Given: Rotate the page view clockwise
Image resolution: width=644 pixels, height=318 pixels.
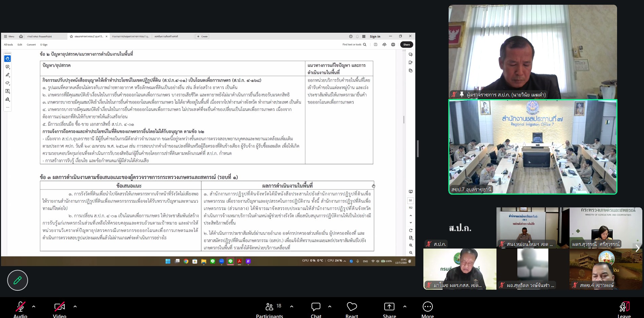Looking at the screenshot, I should 411,230.
